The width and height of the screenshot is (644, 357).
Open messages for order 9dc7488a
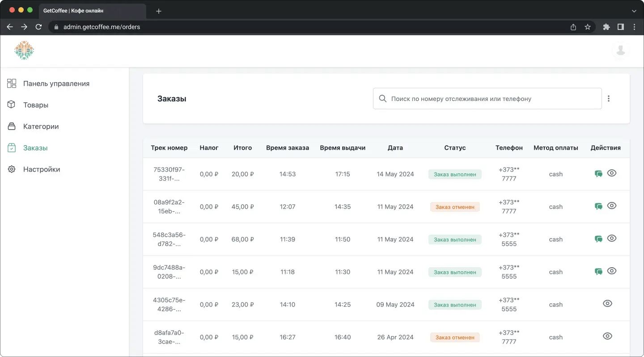(598, 272)
